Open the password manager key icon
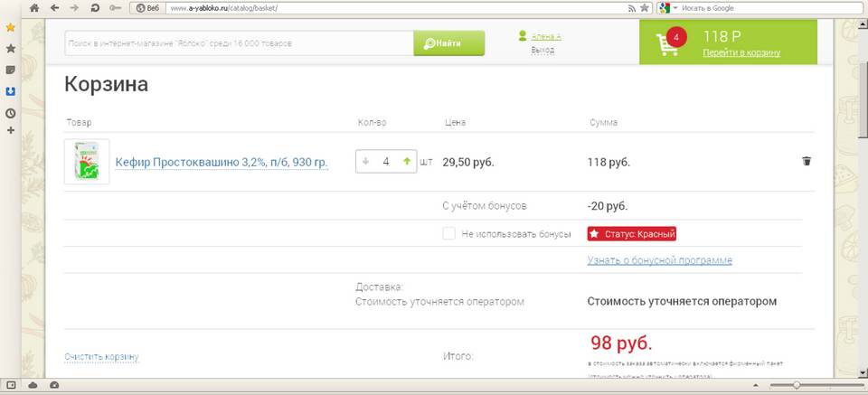868x395 pixels. tap(115, 8)
